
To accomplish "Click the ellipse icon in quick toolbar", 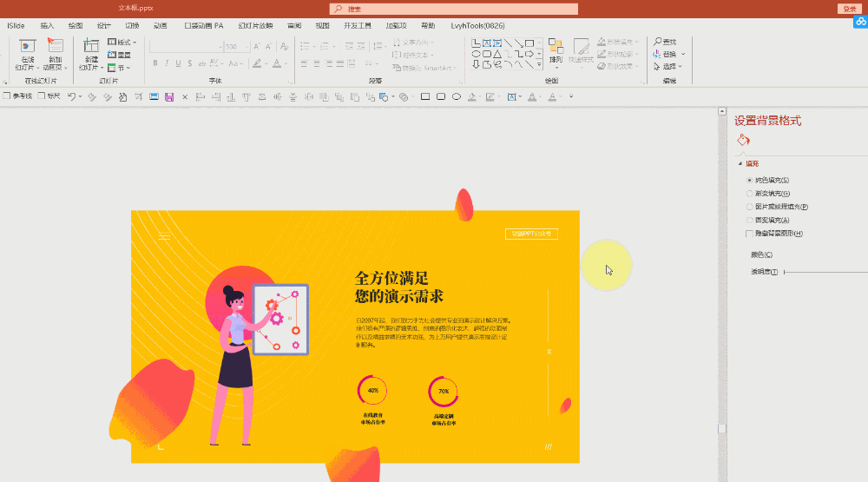I will 457,96.
